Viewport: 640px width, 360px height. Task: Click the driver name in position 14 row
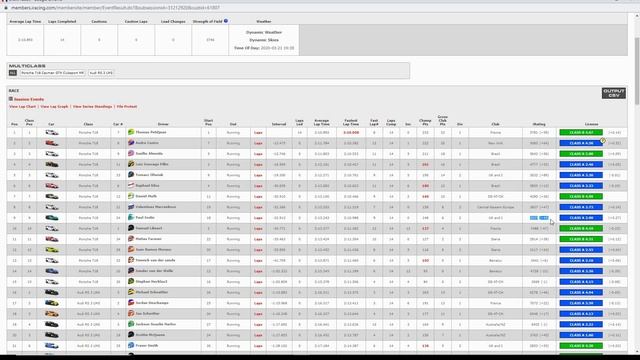point(154,271)
